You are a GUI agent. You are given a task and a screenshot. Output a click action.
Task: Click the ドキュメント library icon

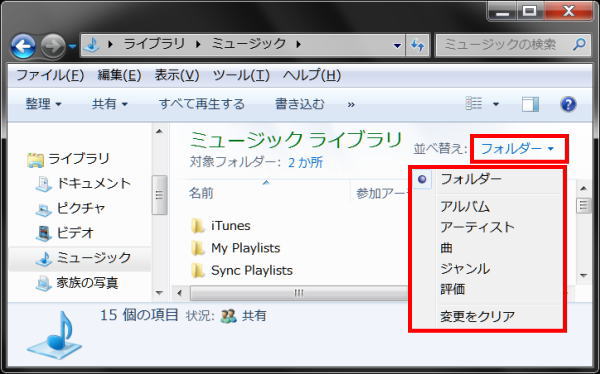43,185
